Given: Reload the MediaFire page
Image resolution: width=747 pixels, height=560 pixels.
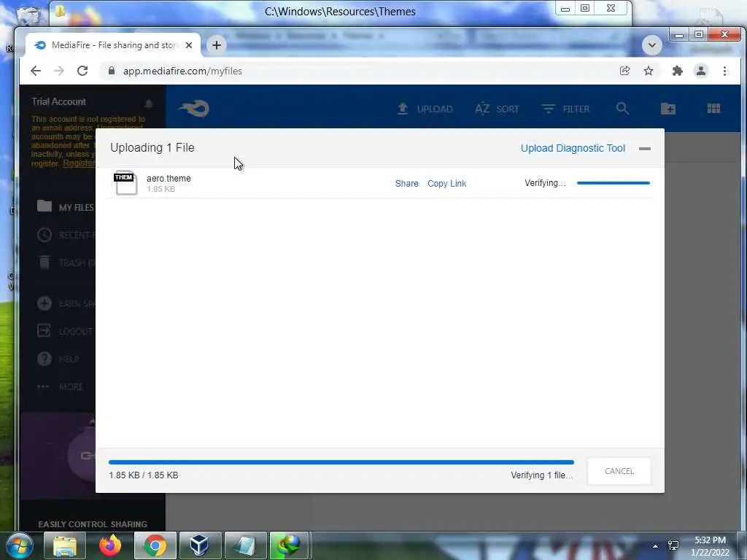Looking at the screenshot, I should (82, 71).
